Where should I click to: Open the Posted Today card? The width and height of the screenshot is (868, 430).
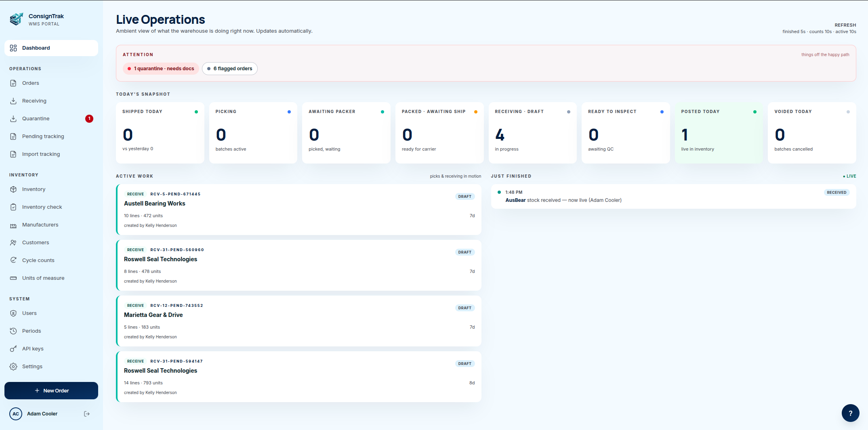pos(719,133)
